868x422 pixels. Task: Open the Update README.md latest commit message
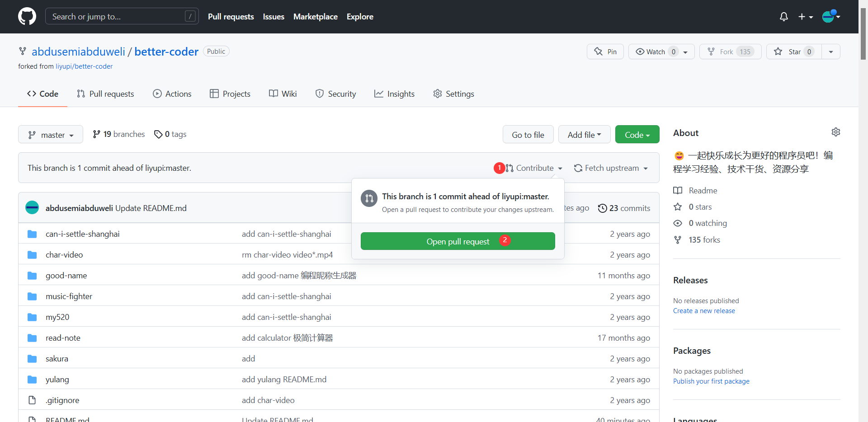point(151,208)
